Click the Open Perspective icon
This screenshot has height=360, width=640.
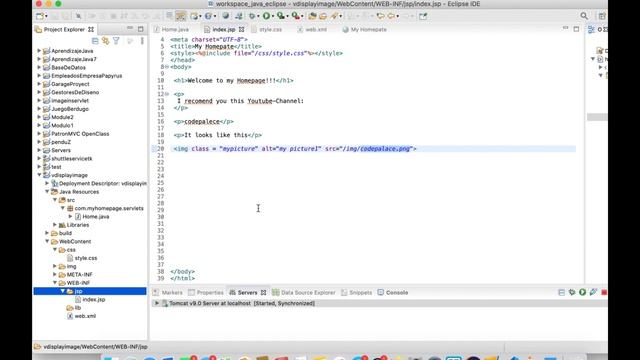[x=602, y=16]
